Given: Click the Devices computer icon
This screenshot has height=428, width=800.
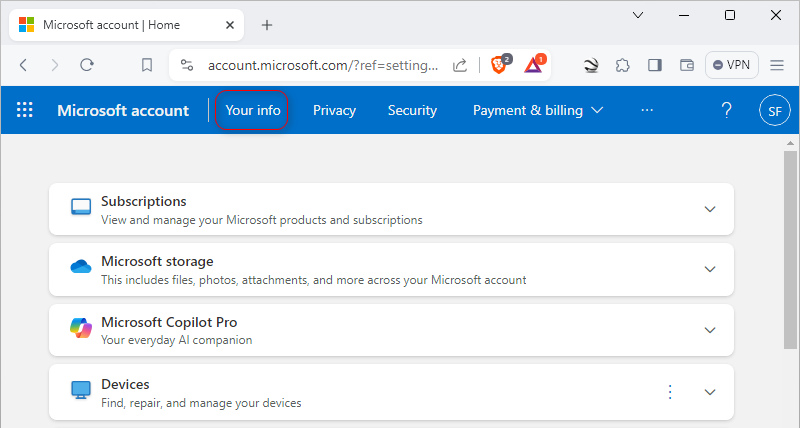Looking at the screenshot, I should (x=81, y=390).
